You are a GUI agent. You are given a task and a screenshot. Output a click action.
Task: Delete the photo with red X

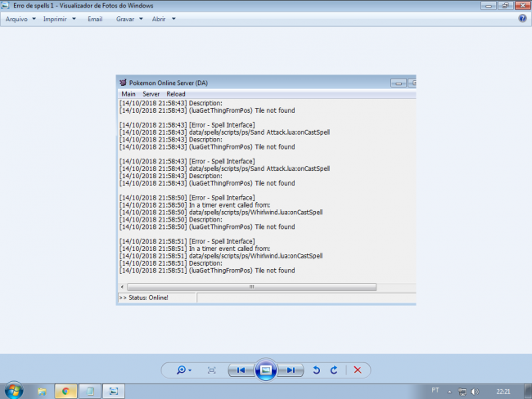tap(358, 370)
